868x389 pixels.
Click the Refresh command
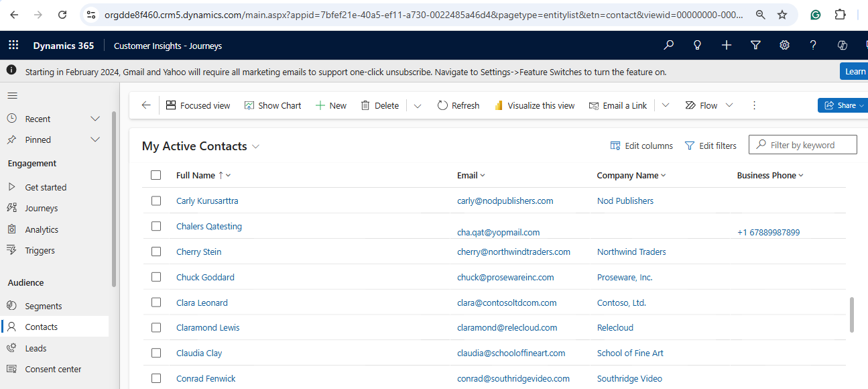[458, 105]
